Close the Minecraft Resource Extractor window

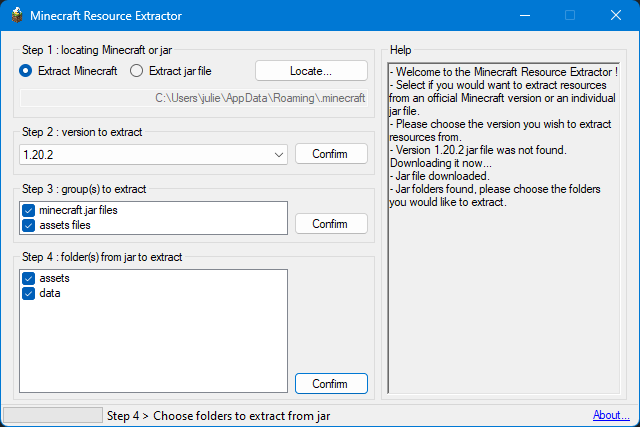(615, 16)
